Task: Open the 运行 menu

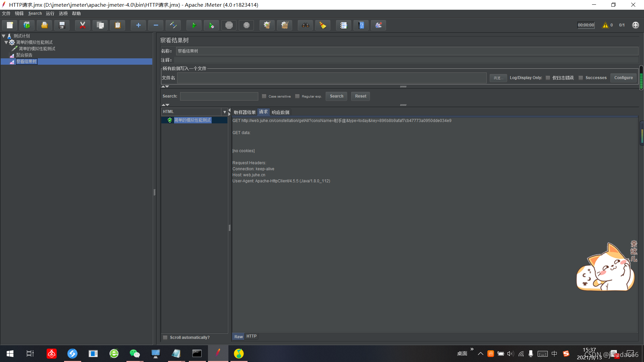Action: tap(50, 13)
